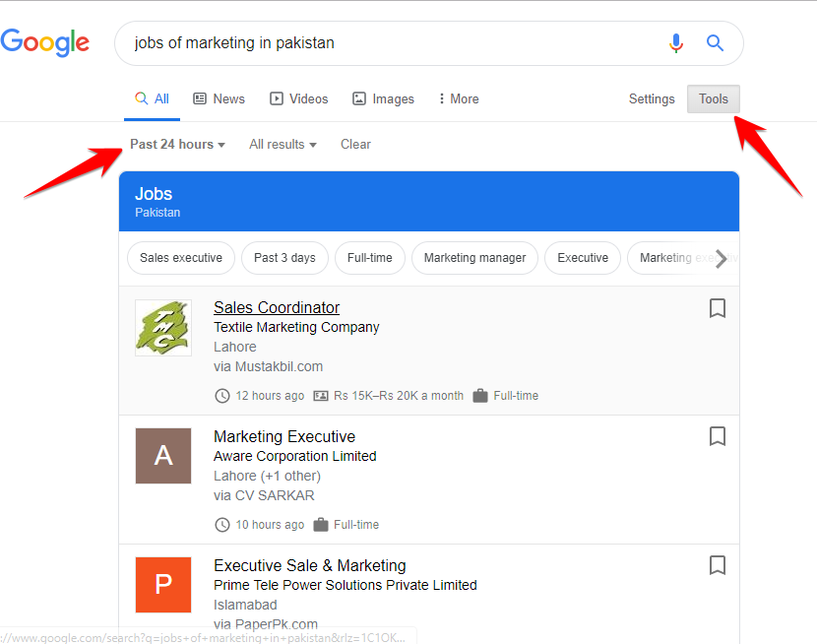
Task: Save the Marketing Executive job bookmark
Action: coord(718,436)
